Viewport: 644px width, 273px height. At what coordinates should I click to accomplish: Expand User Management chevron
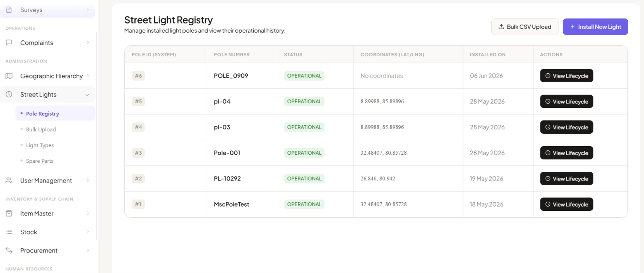(x=87, y=180)
